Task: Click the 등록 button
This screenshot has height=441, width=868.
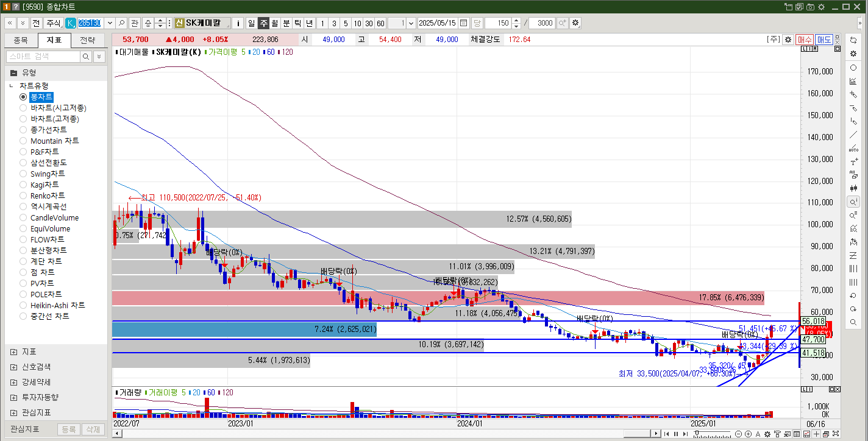Action: point(68,429)
